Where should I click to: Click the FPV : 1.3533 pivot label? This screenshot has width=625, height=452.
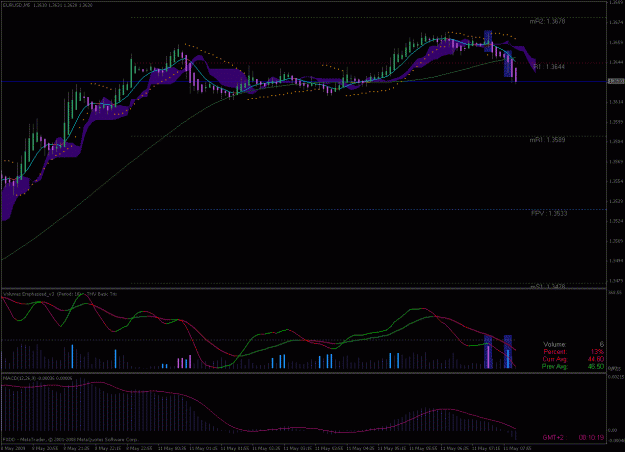click(549, 214)
